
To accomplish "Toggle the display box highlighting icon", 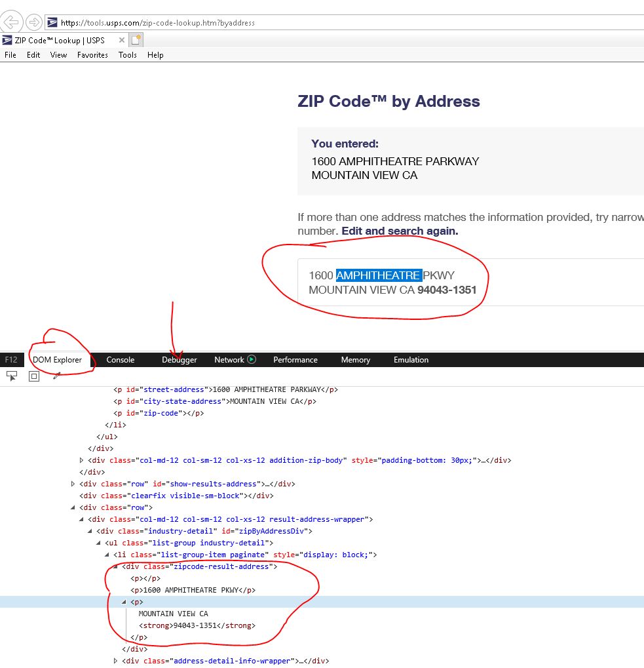I will point(34,376).
